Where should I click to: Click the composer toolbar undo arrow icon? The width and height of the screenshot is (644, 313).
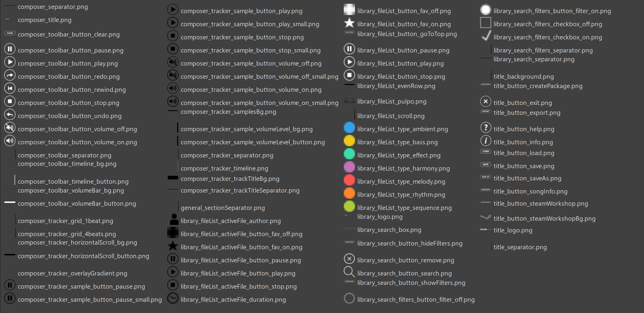[10, 115]
